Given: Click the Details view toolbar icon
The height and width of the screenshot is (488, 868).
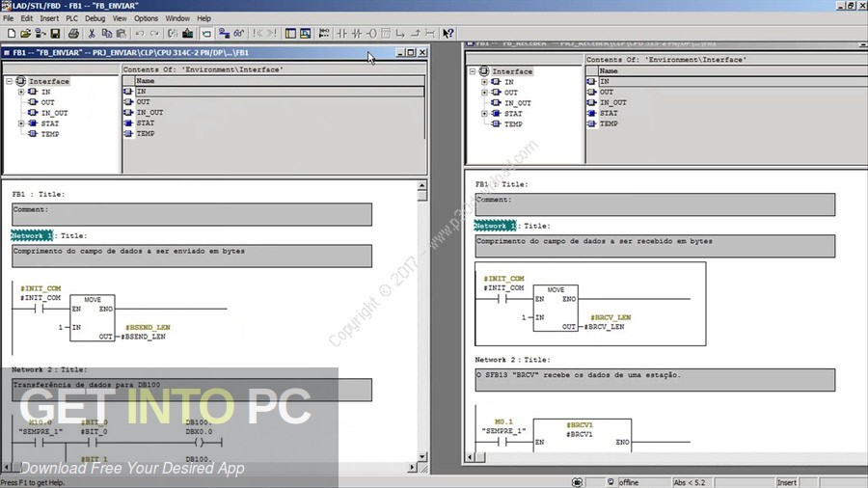Looking at the screenshot, I should (x=305, y=34).
